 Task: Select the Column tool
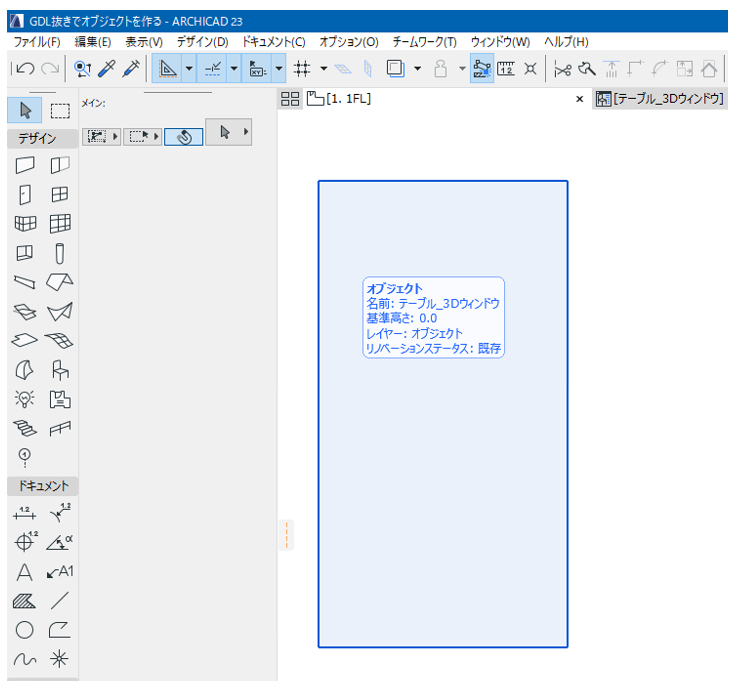click(x=59, y=253)
